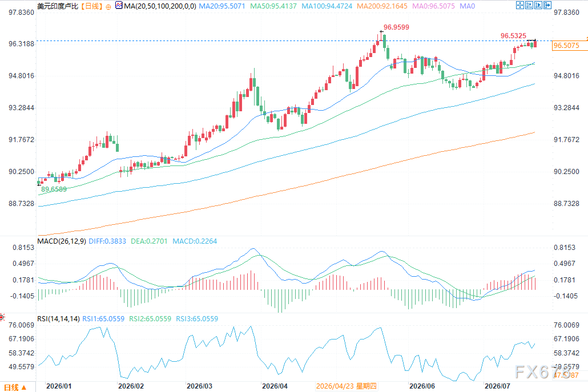Click the 96.9599 high price label
Screen dimensions: 588x392
396,27
